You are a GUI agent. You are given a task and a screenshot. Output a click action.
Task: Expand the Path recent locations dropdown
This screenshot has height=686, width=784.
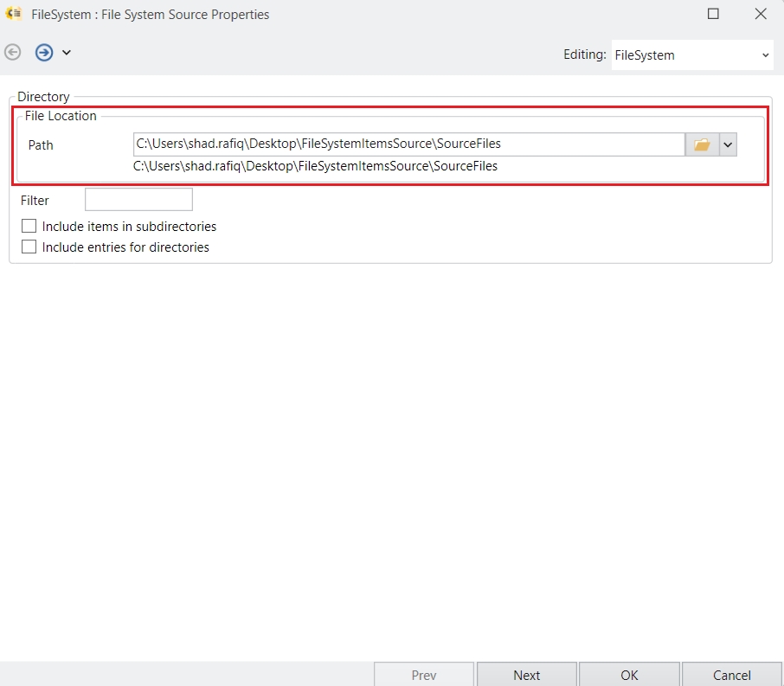[728, 144]
